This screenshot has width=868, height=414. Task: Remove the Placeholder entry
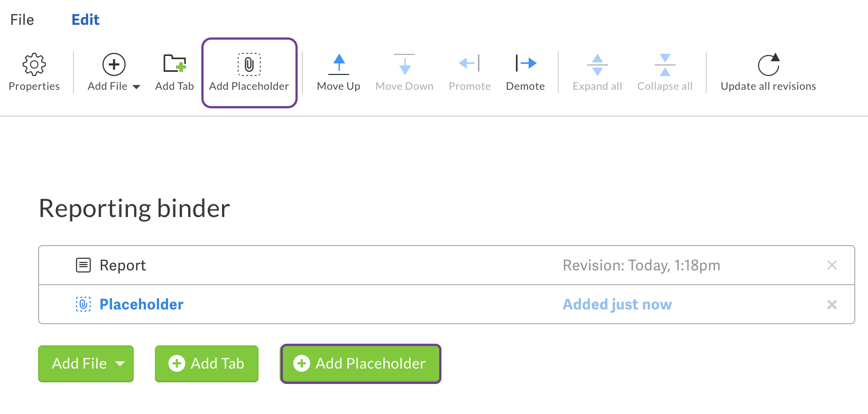(x=832, y=304)
